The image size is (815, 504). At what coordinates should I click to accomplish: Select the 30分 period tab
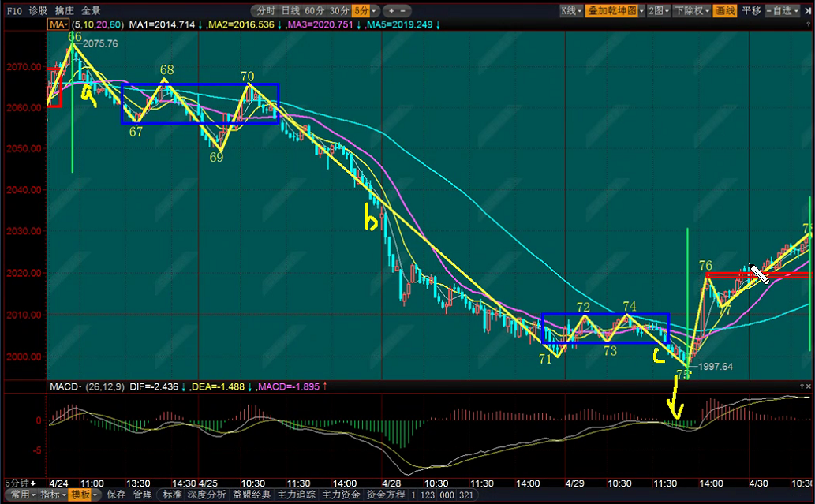339,10
